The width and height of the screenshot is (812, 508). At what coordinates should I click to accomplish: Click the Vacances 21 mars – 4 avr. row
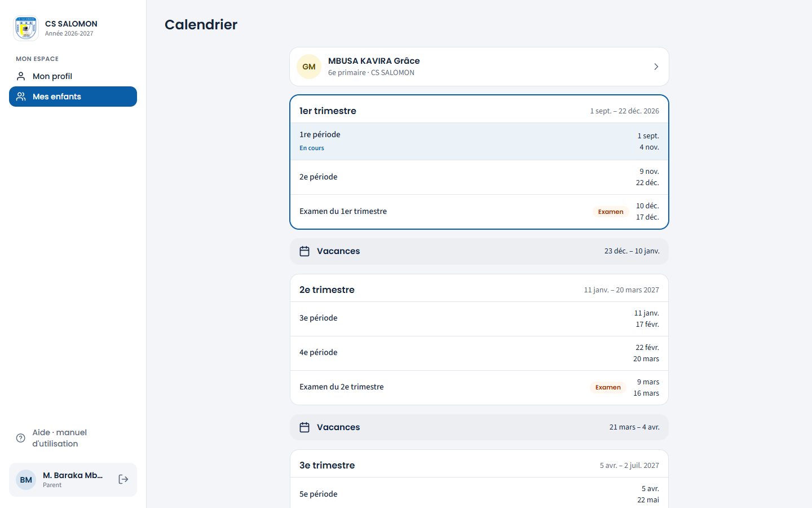point(479,427)
